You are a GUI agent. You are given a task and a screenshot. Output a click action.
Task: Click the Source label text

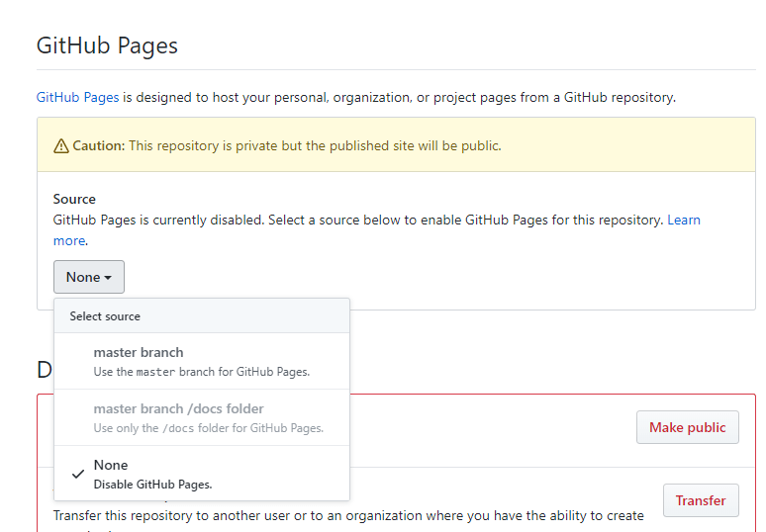(x=74, y=199)
